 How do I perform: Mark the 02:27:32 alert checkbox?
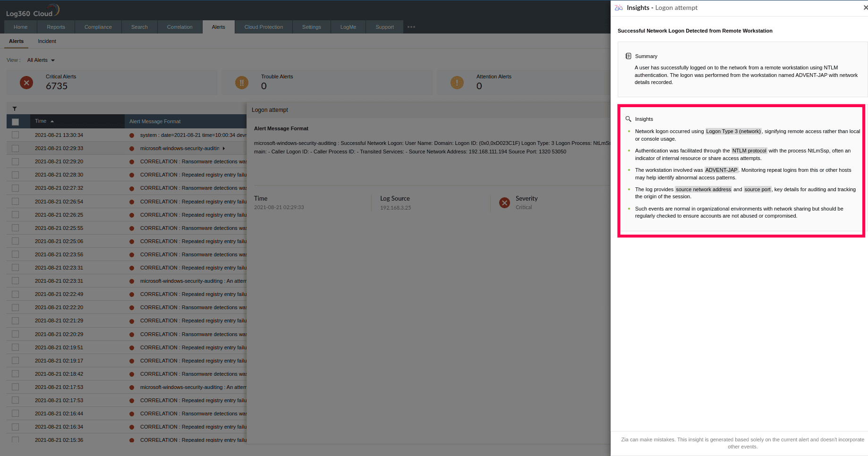15,188
